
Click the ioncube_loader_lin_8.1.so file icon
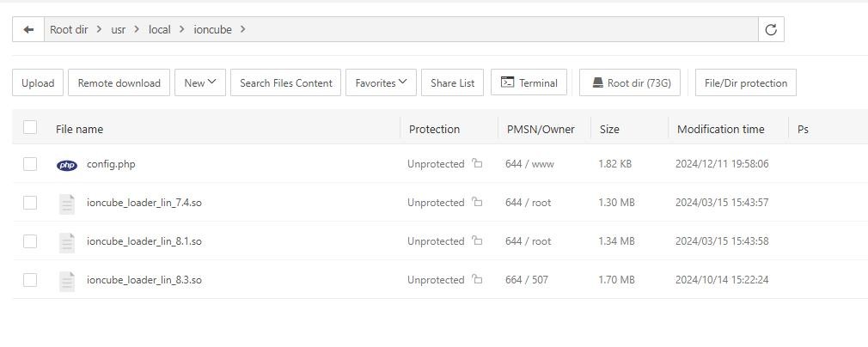click(67, 242)
